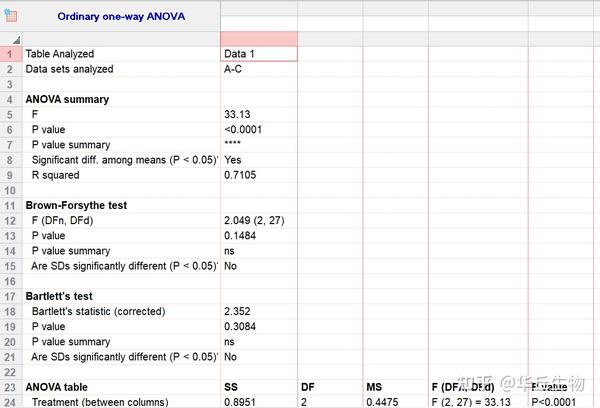The width and height of the screenshot is (600, 408).
Task: Select the "No" cell in row 15
Action: (x=259, y=266)
